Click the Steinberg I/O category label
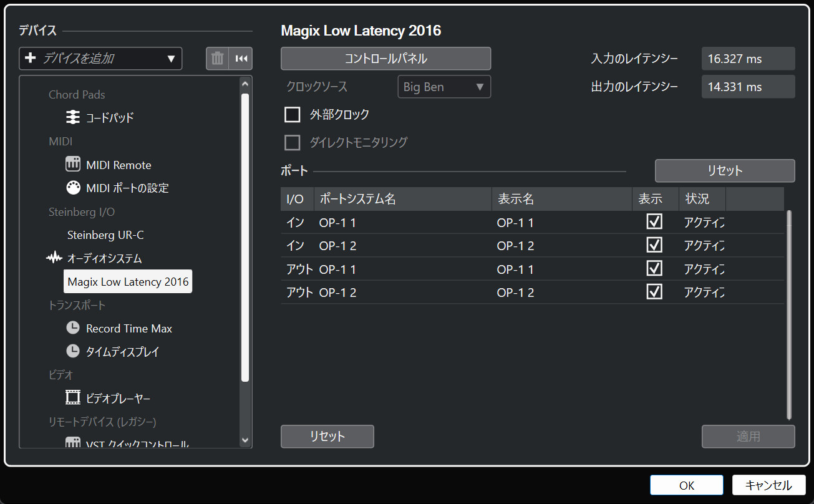This screenshot has height=504, width=814. coord(82,211)
